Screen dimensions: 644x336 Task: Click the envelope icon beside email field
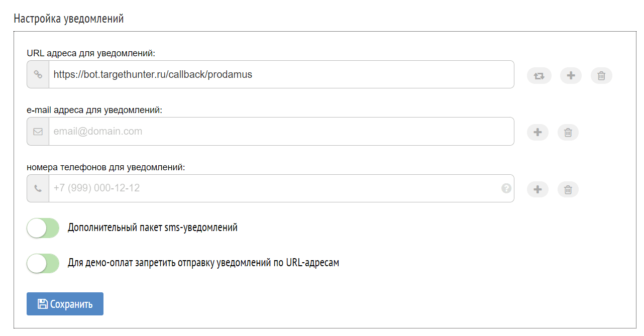coord(38,132)
